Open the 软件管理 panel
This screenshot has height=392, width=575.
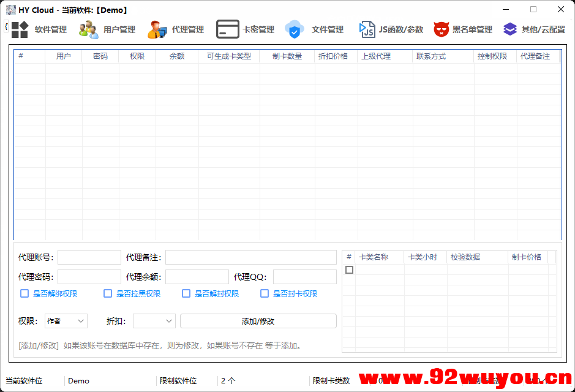(50, 29)
